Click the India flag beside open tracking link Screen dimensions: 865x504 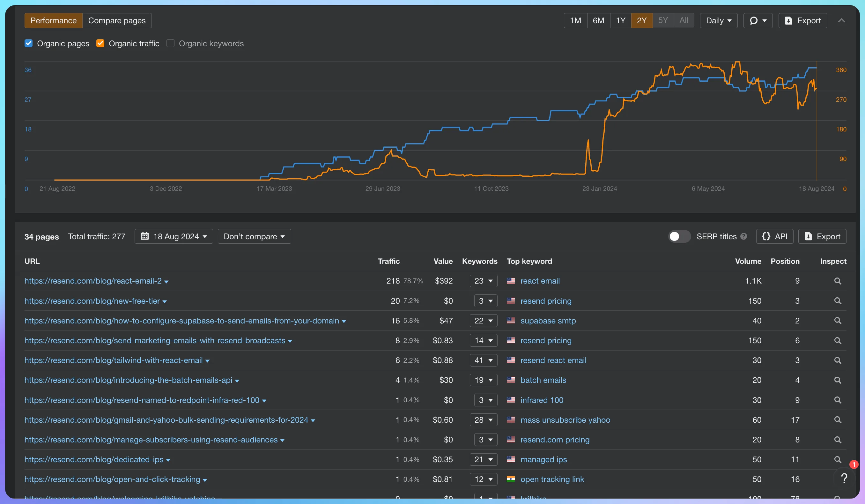[511, 479]
